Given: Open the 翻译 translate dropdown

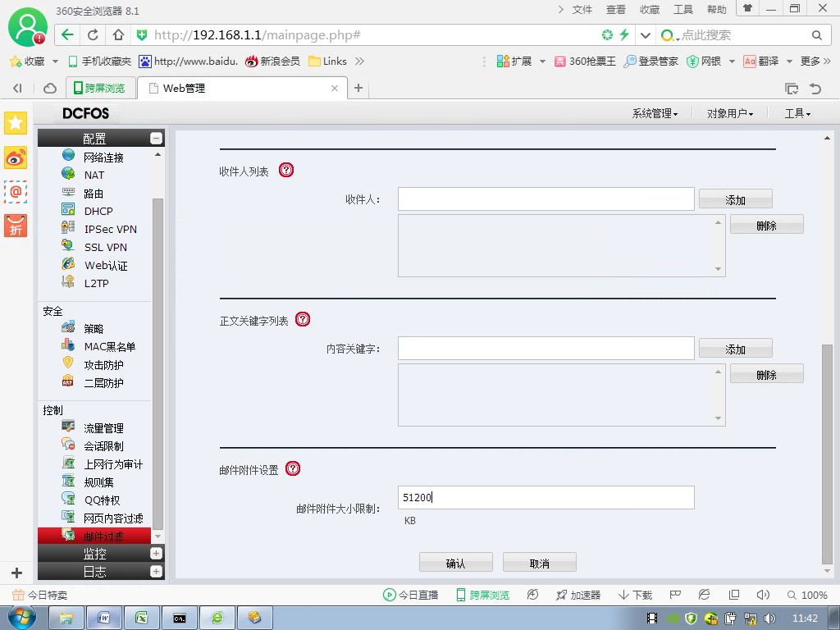Looking at the screenshot, I should [x=789, y=62].
